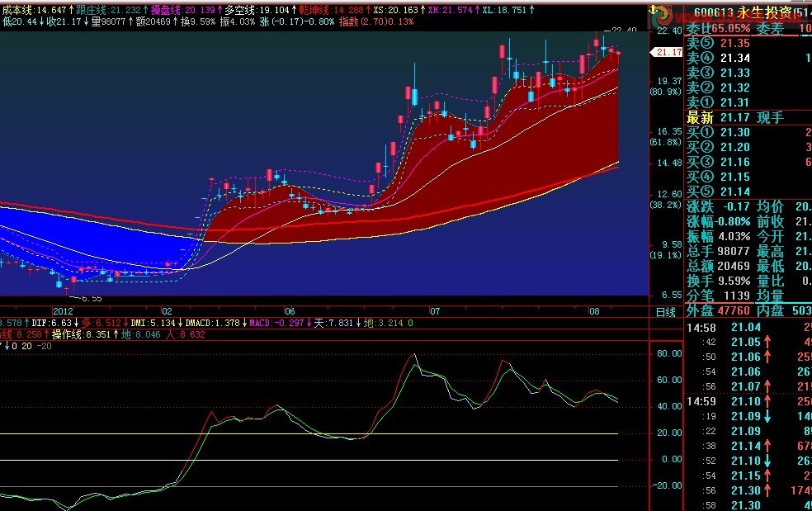Viewport: 812px width, 511px height.
Task: Click the 07 month marker on time axis
Action: tap(435, 312)
